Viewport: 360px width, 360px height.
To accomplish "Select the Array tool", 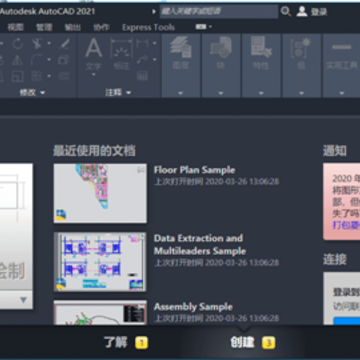I will click(x=36, y=76).
